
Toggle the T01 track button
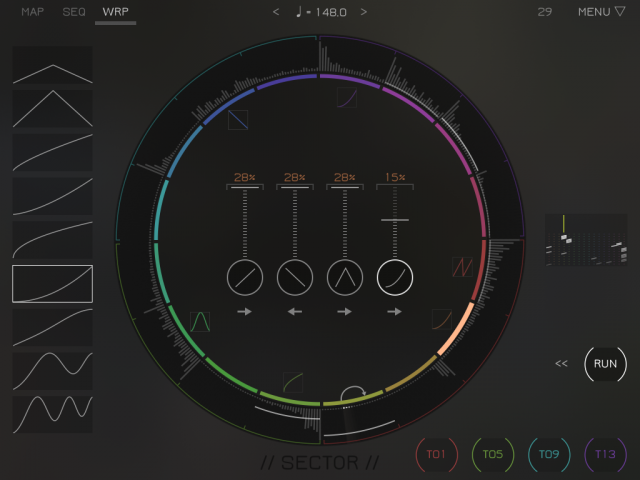[x=436, y=454]
